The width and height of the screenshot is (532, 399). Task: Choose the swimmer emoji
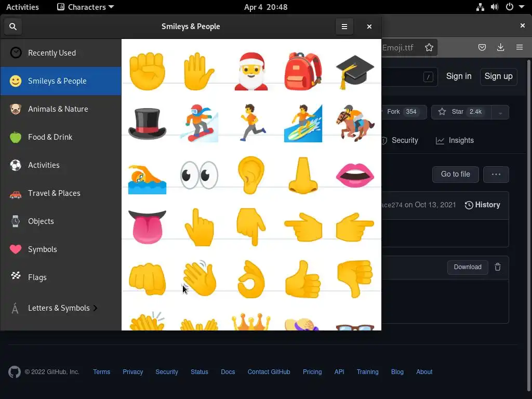147,179
